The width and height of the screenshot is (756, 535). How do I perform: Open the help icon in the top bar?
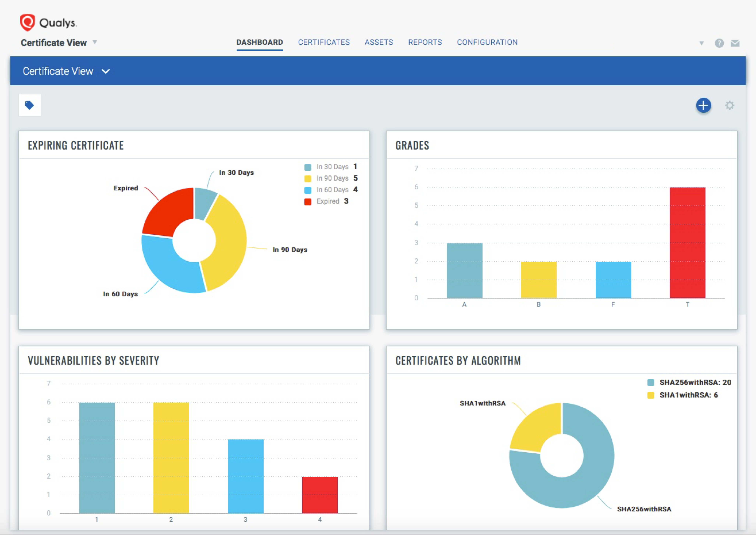point(720,43)
